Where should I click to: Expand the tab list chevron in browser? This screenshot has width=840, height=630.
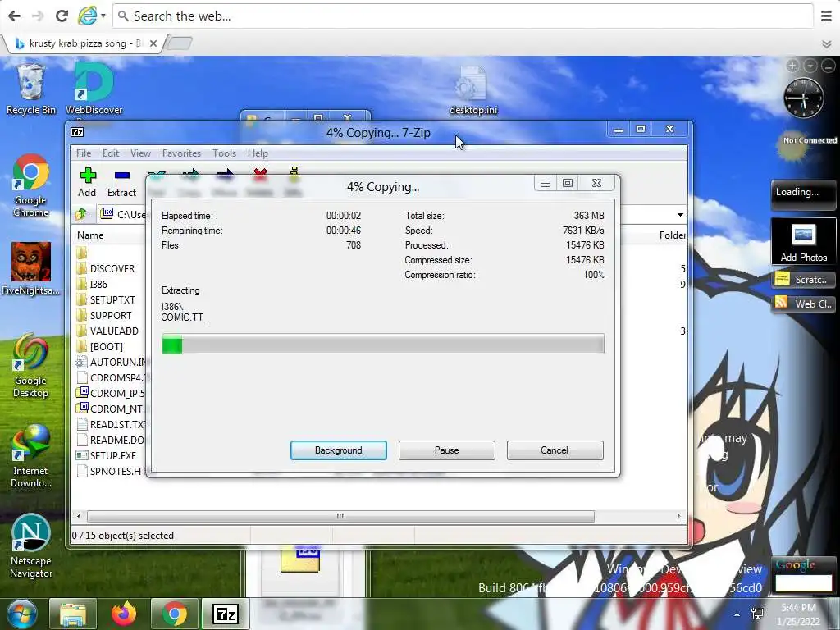[x=827, y=44]
